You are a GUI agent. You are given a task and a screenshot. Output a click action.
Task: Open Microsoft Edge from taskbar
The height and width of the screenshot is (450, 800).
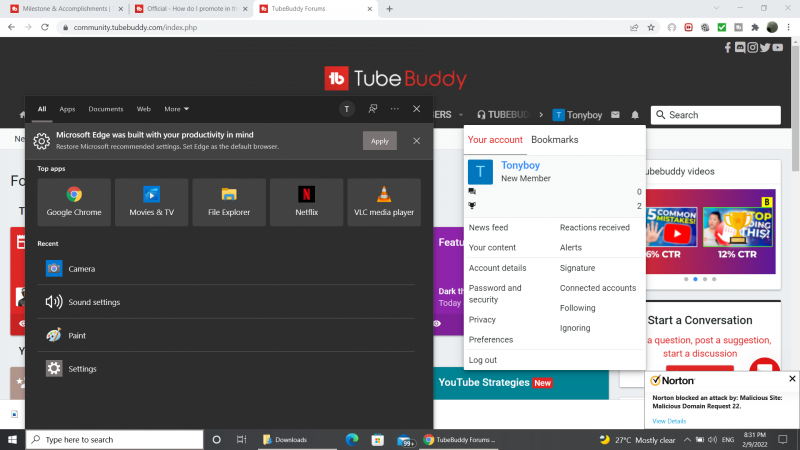[352, 439]
